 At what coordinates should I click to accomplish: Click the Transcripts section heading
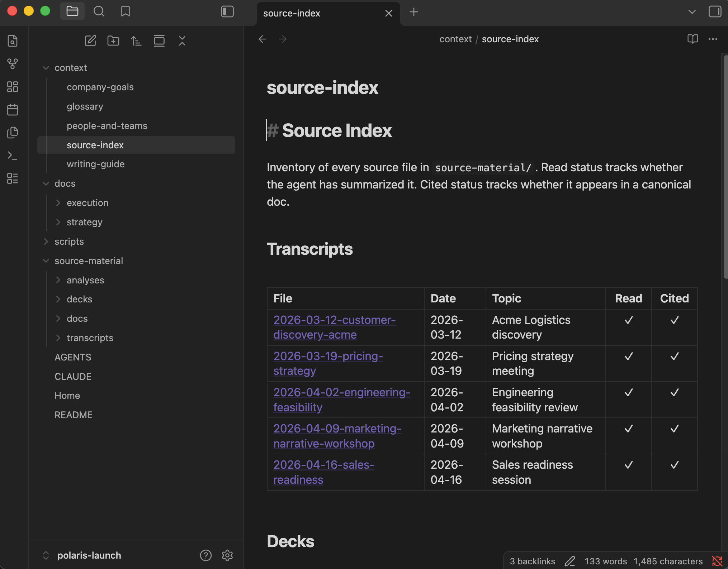pos(310,249)
